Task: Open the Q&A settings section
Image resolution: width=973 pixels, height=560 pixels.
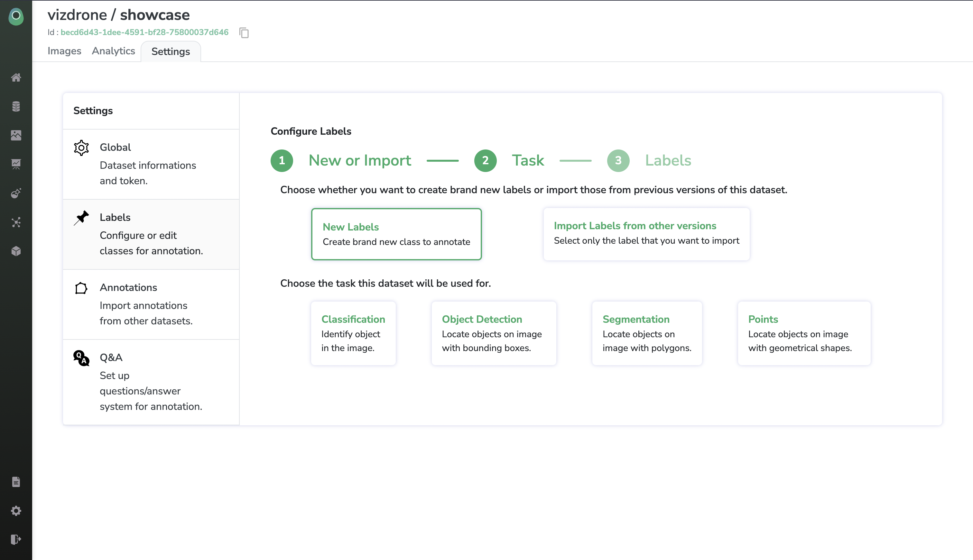Action: point(151,382)
